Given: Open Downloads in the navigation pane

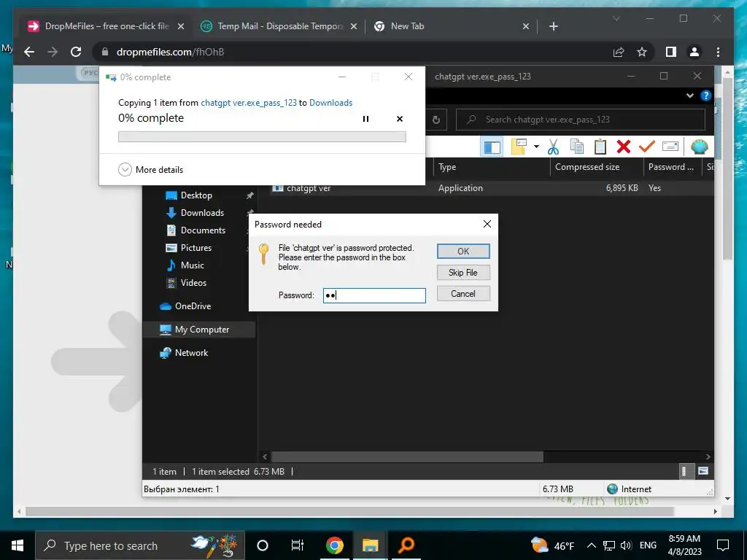Looking at the screenshot, I should pyautogui.click(x=202, y=213).
